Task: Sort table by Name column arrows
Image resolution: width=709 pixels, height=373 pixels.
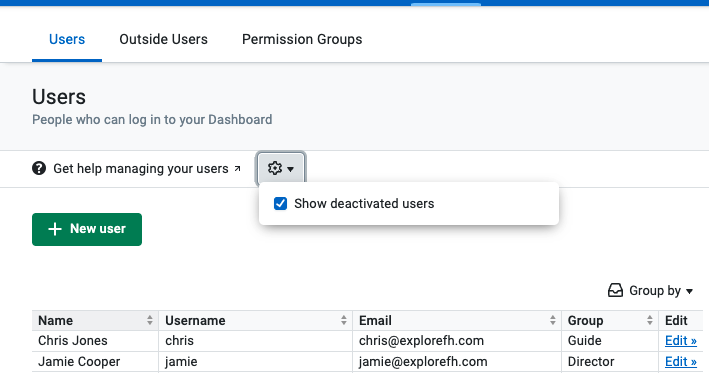Action: click(150, 320)
